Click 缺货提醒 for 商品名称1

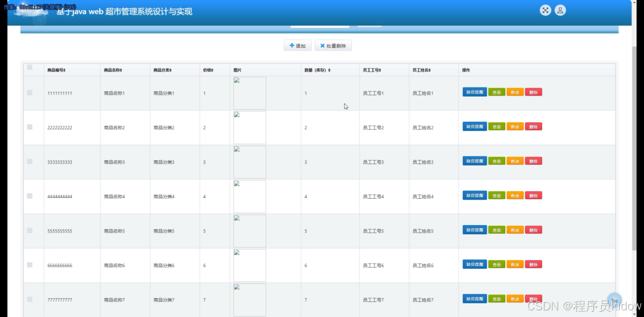coord(475,92)
